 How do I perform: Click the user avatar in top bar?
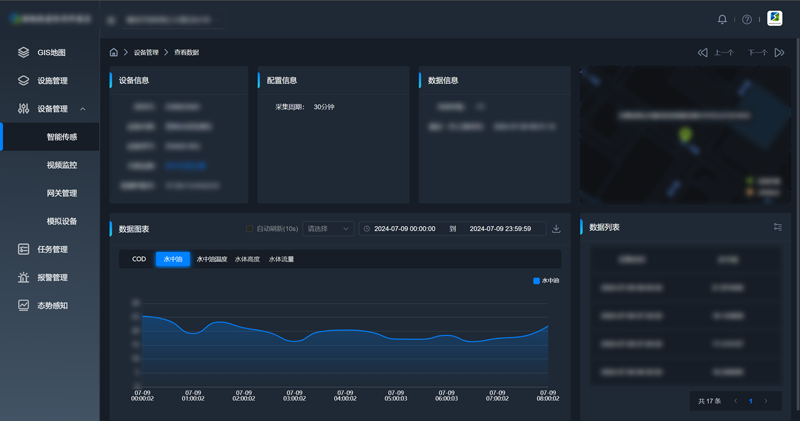coord(775,19)
